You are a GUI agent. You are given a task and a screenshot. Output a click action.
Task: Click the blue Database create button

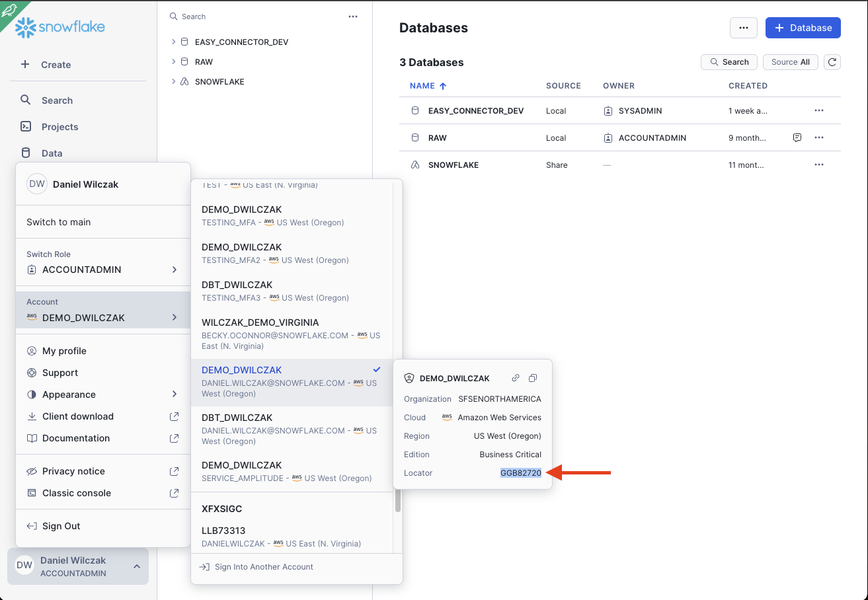click(x=803, y=28)
